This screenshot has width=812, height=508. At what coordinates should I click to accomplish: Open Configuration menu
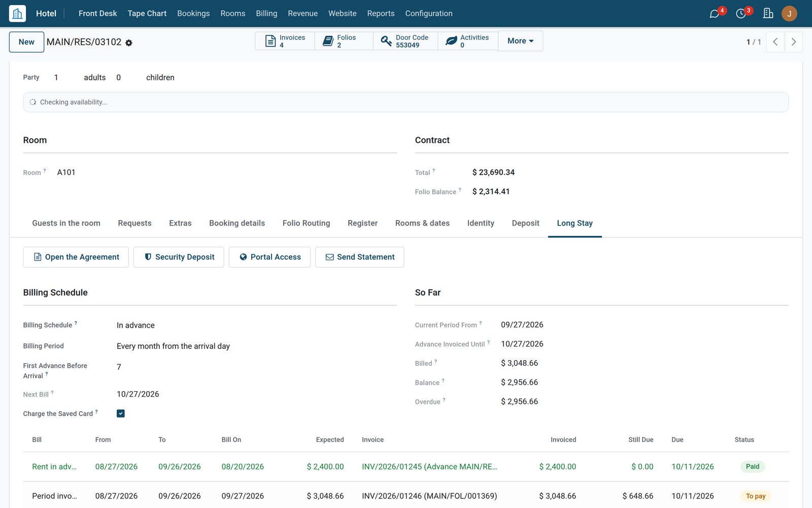tap(429, 14)
